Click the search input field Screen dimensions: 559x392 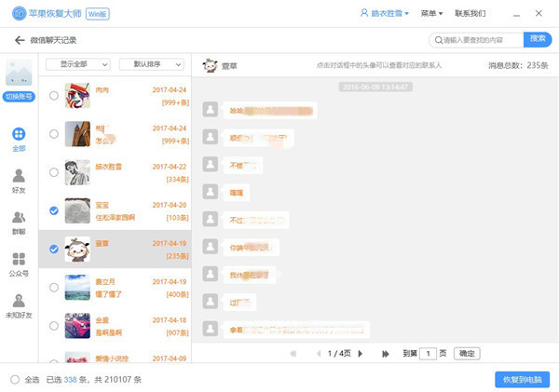[476, 40]
